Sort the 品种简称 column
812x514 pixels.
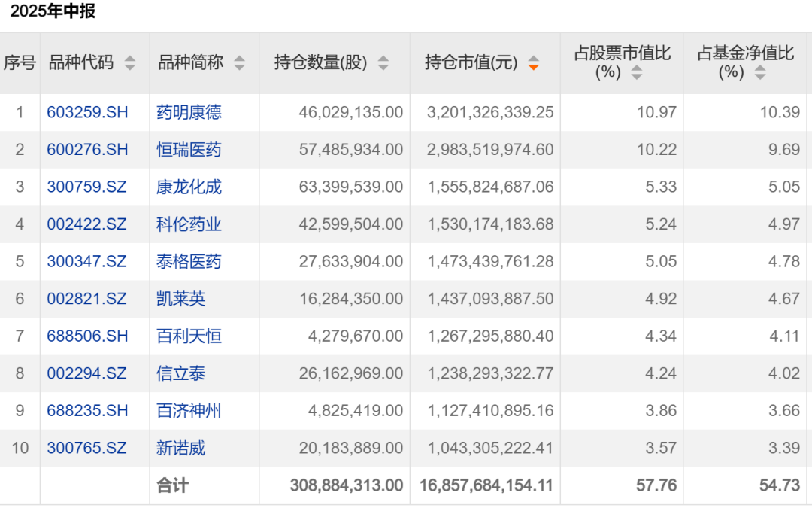[240, 62]
